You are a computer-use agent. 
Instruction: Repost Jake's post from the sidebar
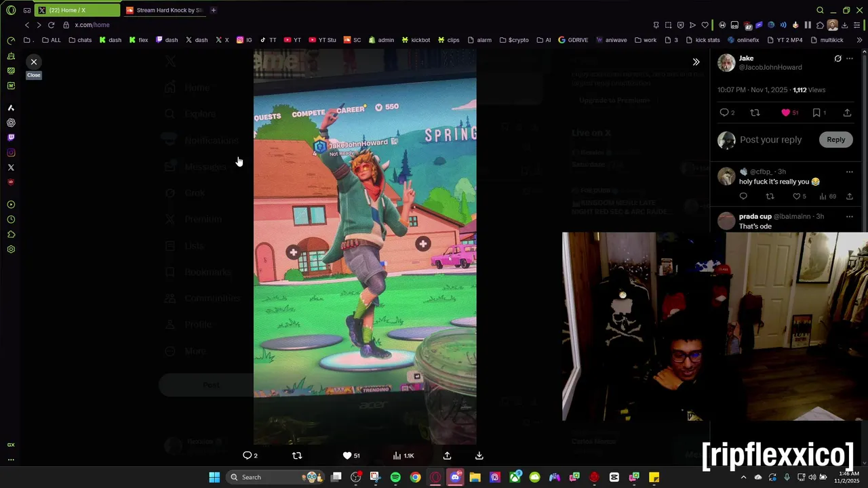755,113
